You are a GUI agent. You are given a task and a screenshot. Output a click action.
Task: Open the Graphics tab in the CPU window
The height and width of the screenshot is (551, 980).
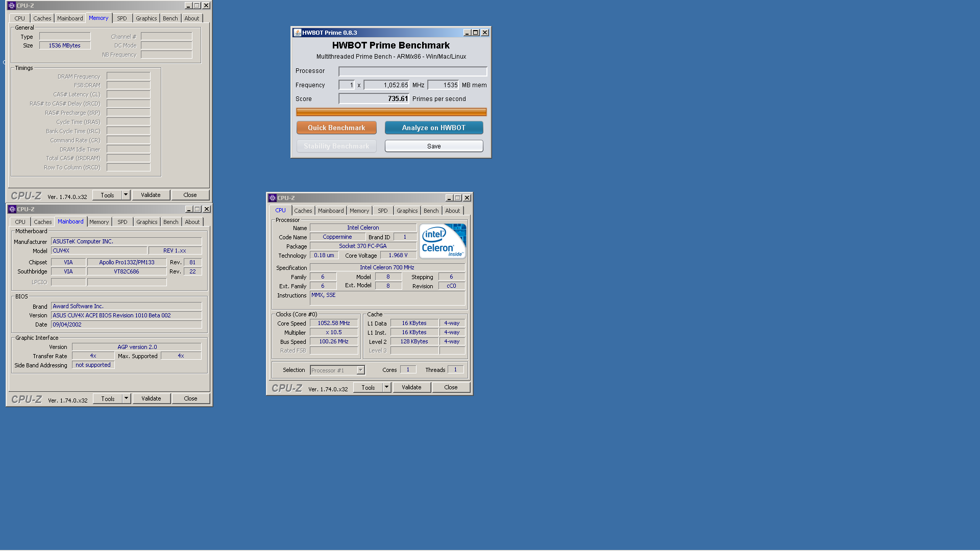coord(407,211)
